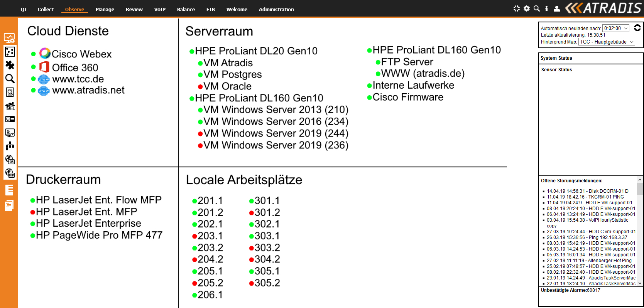
Task: Open the document search icon in the sidebar
Action: 10,92
